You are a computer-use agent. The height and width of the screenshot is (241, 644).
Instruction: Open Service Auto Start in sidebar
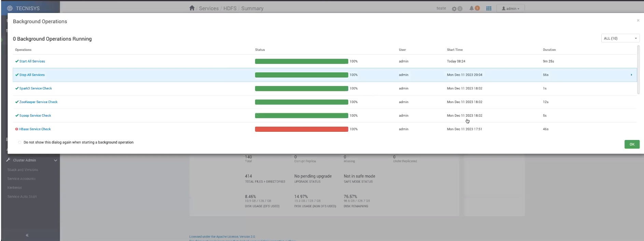22,197
